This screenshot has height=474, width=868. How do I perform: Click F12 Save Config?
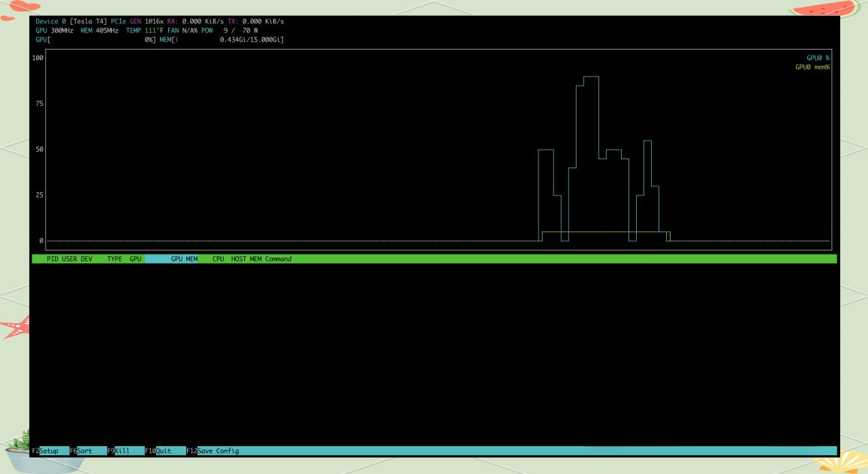213,451
